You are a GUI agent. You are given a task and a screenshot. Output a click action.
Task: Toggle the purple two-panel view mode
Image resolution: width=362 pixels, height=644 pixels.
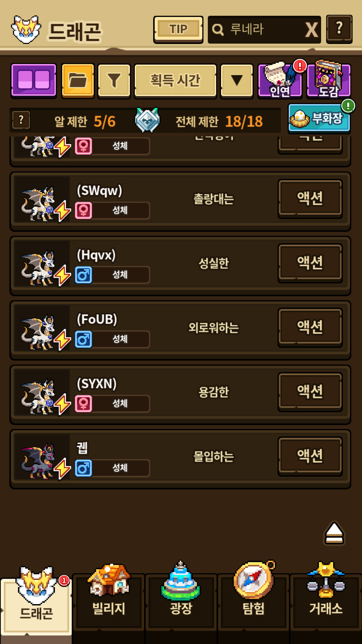[x=34, y=80]
